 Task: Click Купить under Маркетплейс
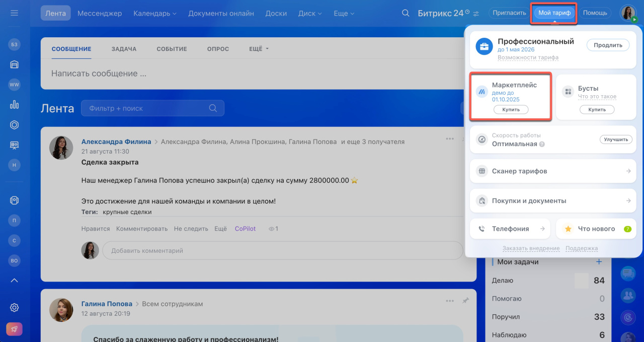[511, 109]
